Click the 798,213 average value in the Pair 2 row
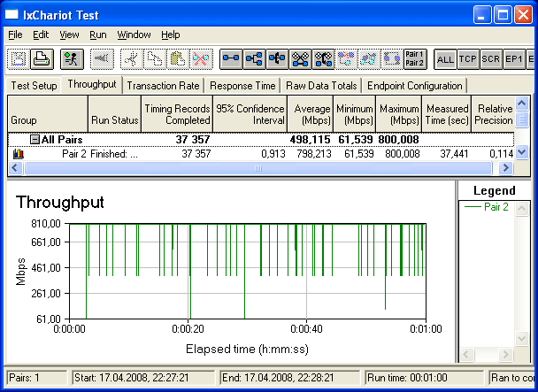 (x=314, y=154)
